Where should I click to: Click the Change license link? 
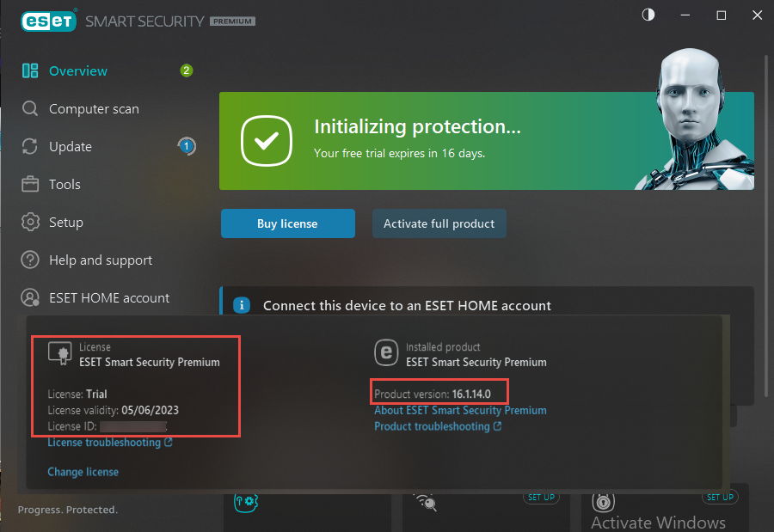83,472
